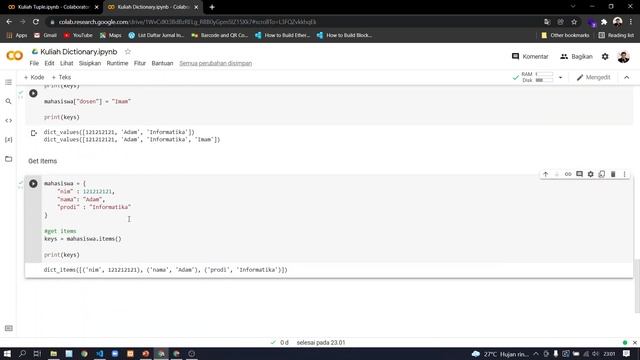Screen dimensions: 640x360
Task: Open the YouTube bookmark
Action: pos(78,36)
